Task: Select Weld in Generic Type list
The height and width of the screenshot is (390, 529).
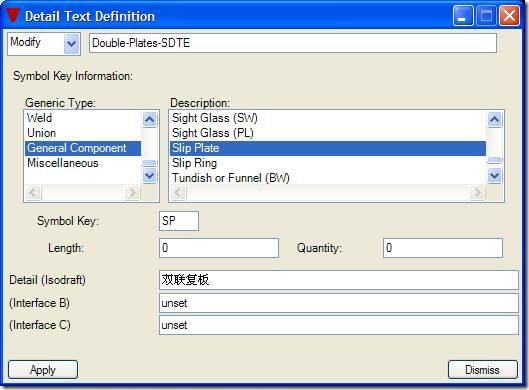Action: [83, 118]
